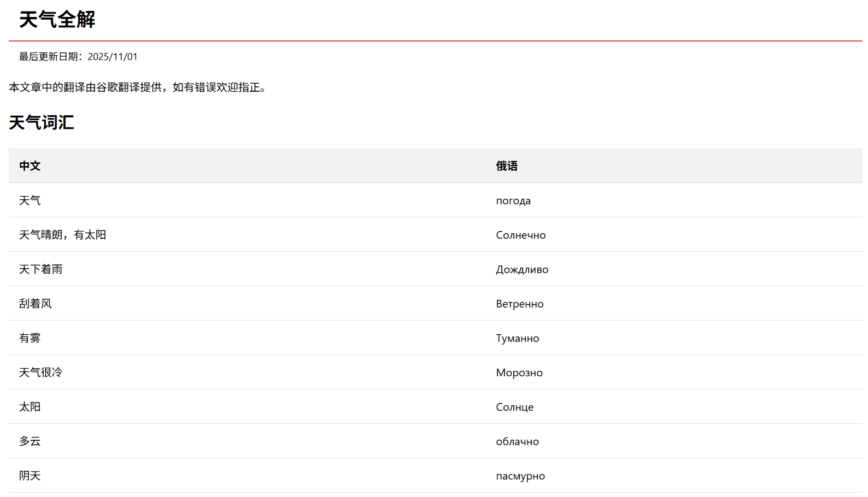Click the 天气词汇 section heading
The height and width of the screenshot is (497, 868).
41,122
